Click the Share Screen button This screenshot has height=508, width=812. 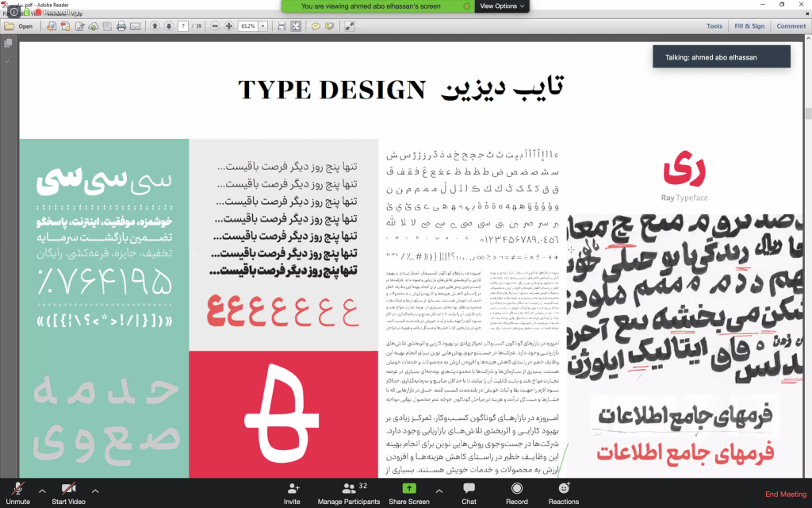click(x=409, y=494)
